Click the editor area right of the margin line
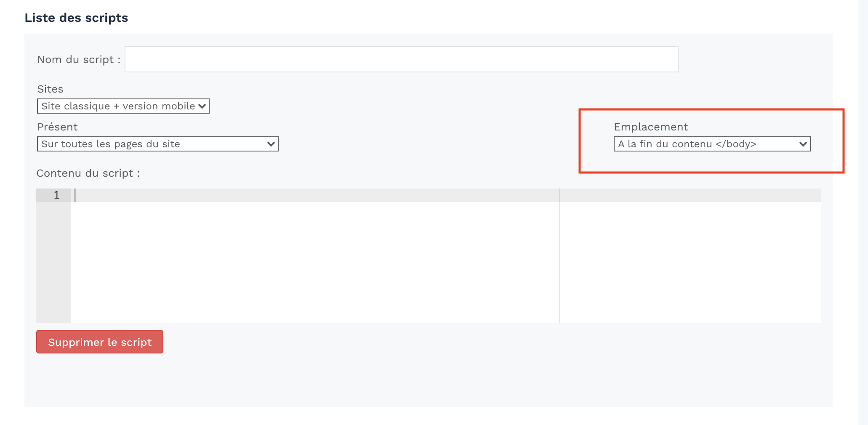Screen dimensions: 868x425 pyautogui.click(x=690, y=263)
